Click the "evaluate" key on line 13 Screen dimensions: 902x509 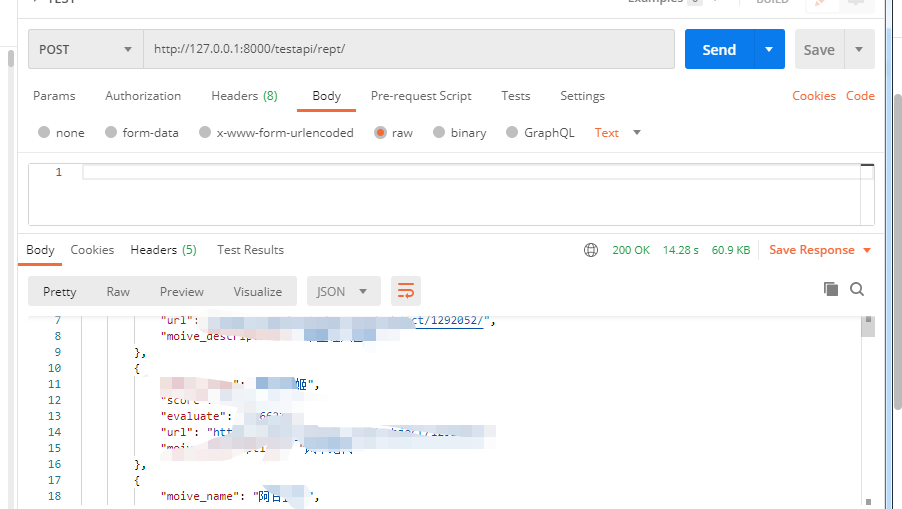193,416
